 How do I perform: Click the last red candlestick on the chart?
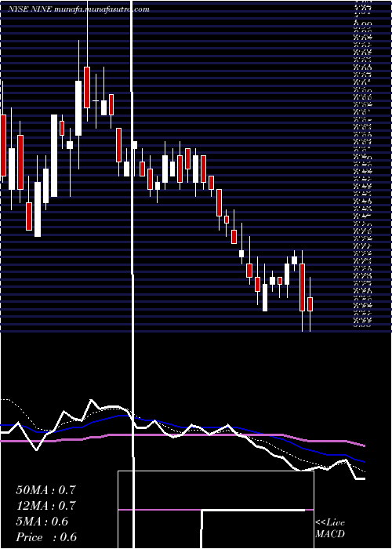[x=310, y=304]
